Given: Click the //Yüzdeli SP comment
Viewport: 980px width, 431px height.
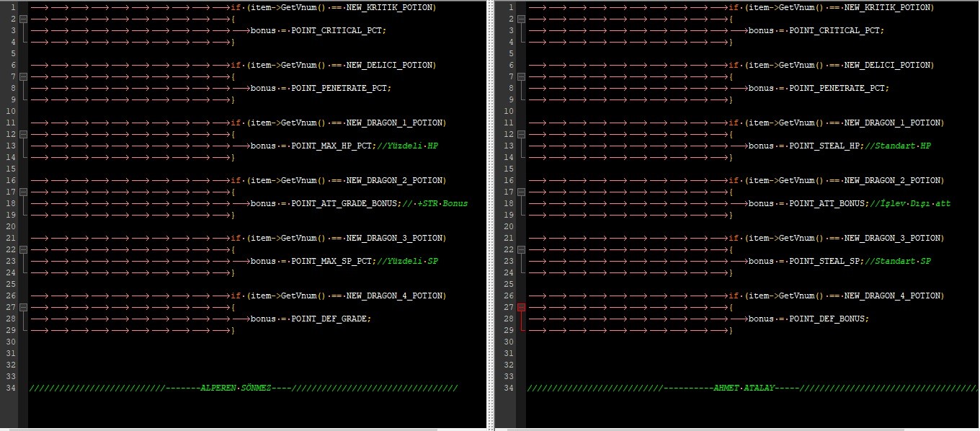Looking at the screenshot, I should pos(408,261).
